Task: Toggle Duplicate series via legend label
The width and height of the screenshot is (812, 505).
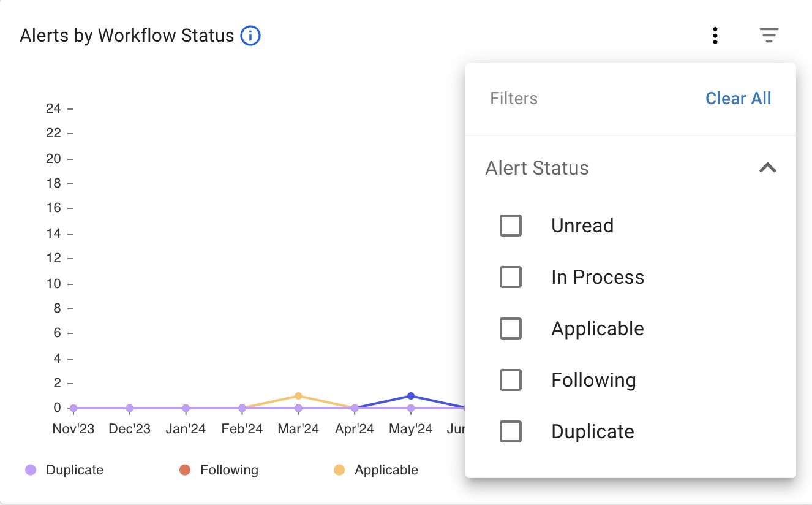Action: [x=75, y=470]
